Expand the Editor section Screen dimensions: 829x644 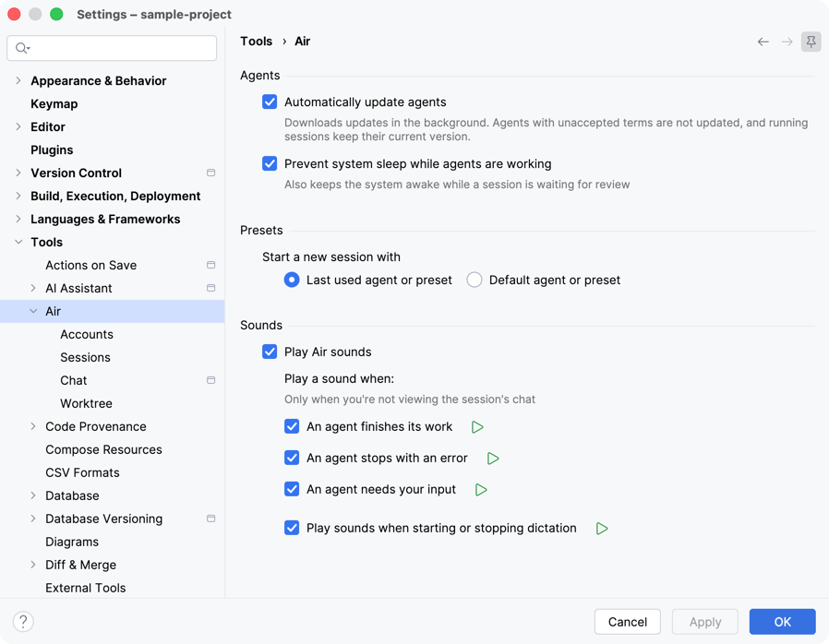[x=18, y=126]
